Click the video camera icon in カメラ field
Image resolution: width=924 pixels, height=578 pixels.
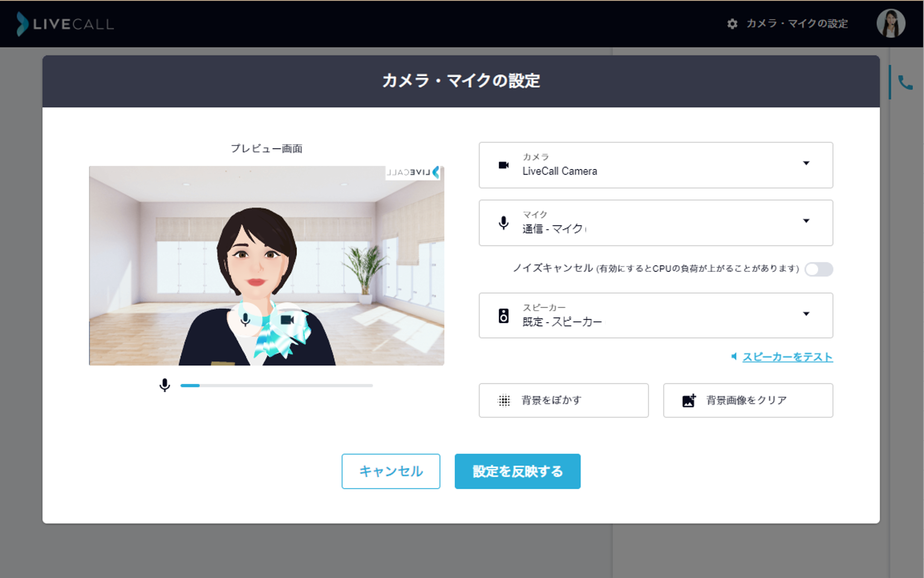tap(504, 165)
